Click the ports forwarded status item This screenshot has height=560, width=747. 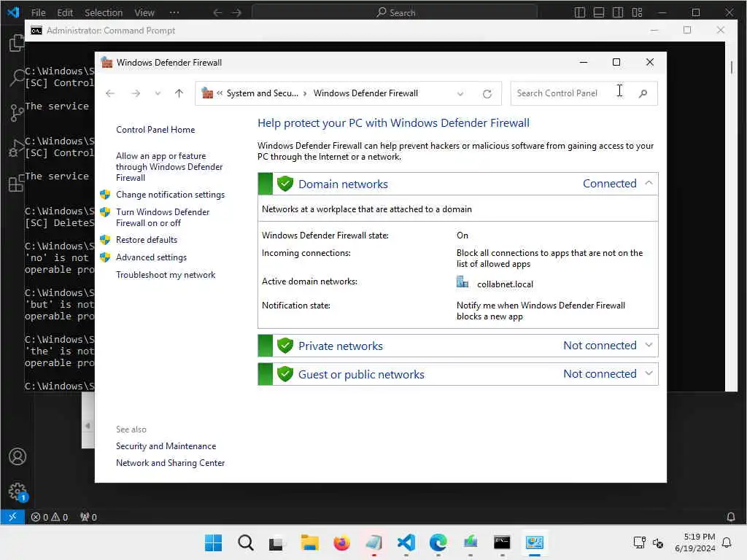tap(88, 517)
